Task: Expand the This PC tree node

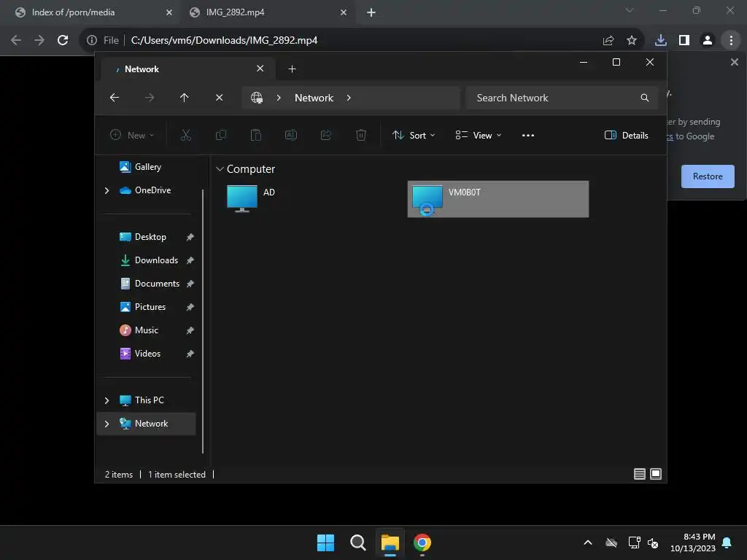Action: coord(107,400)
